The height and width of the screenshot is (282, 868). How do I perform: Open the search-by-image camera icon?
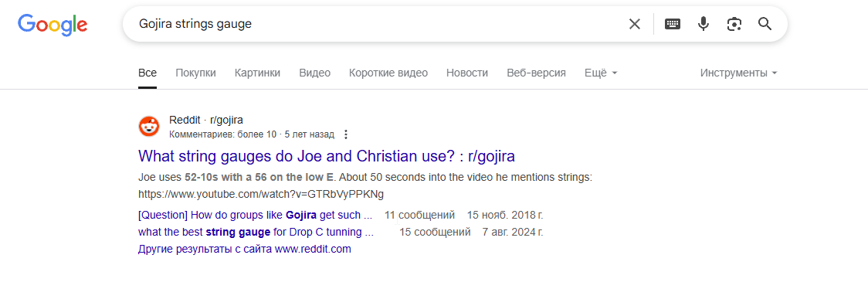click(x=734, y=24)
